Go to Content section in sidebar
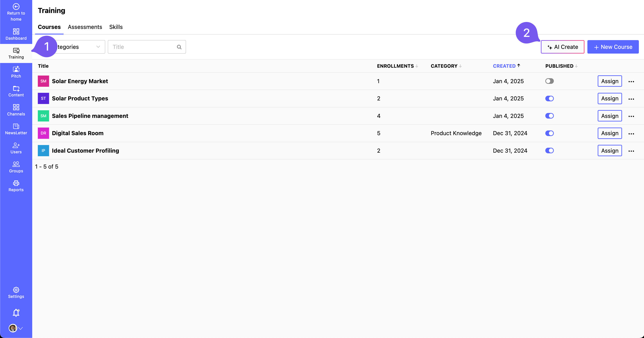 click(16, 91)
